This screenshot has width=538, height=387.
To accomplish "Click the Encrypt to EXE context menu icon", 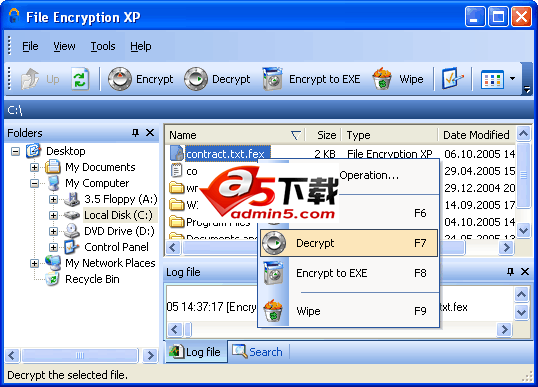I will coord(273,273).
